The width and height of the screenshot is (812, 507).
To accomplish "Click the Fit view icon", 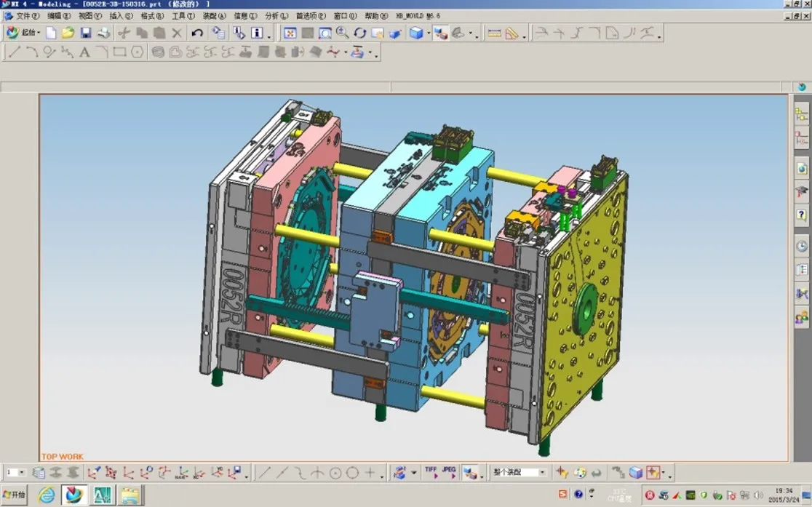I will (x=290, y=33).
